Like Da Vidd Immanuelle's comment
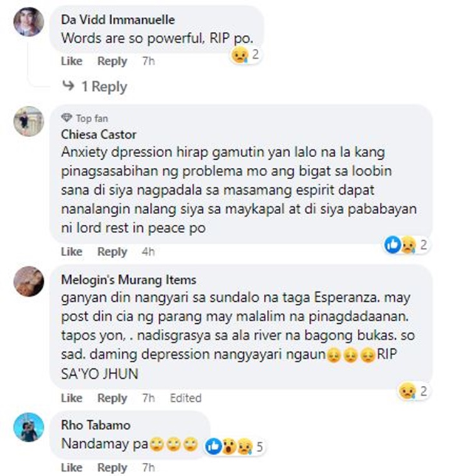470x476 pixels. (71, 61)
